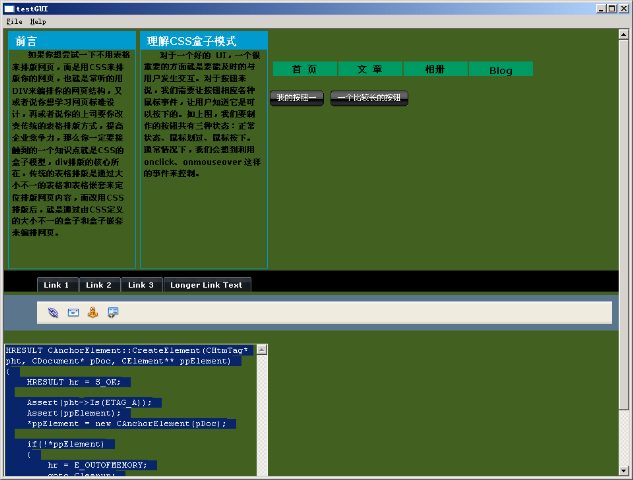
Task: Go to the 文章 navigation item
Action: pos(370,69)
